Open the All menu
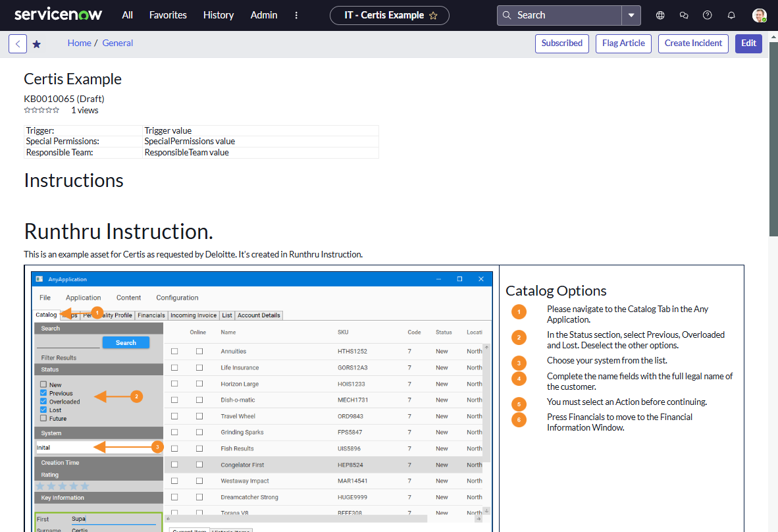This screenshot has height=532, width=778. (128, 15)
